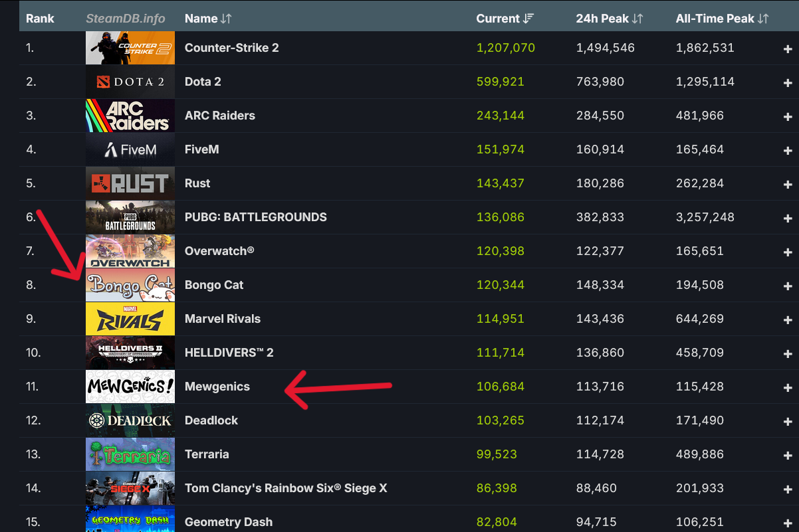Click the plus icon for HELLDIVERS 2
This screenshot has width=799, height=532.
point(788,353)
